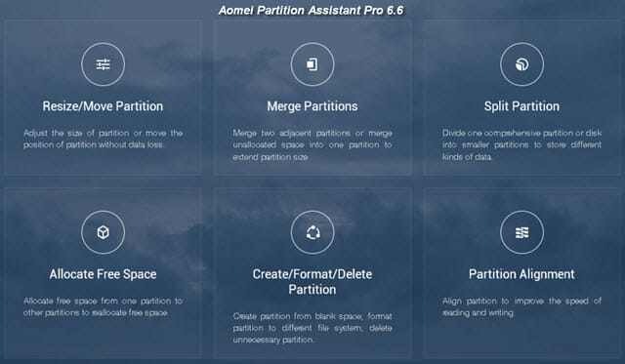Open the Merge Partitions heading
The height and width of the screenshot is (364, 625).
(x=312, y=106)
